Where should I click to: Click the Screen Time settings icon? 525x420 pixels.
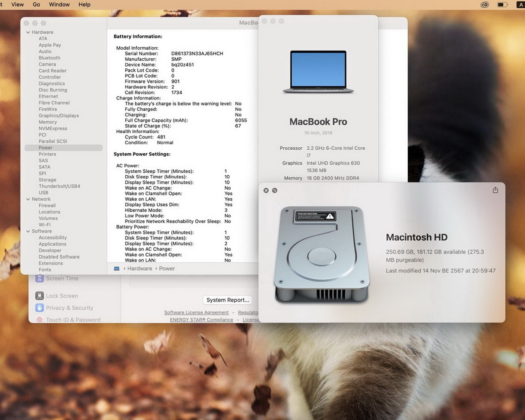[x=39, y=278]
